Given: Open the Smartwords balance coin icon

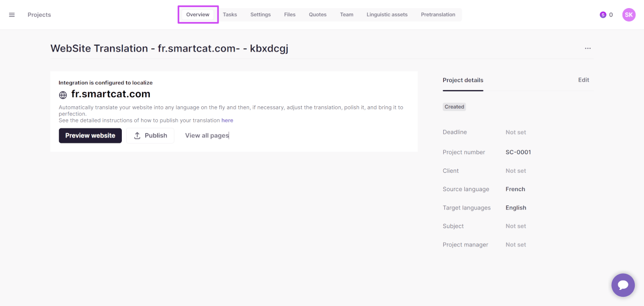Looking at the screenshot, I should (603, 15).
